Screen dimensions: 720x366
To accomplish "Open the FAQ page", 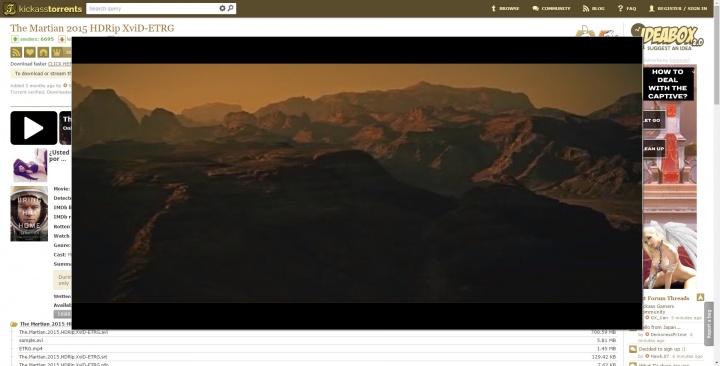I will pos(627,8).
